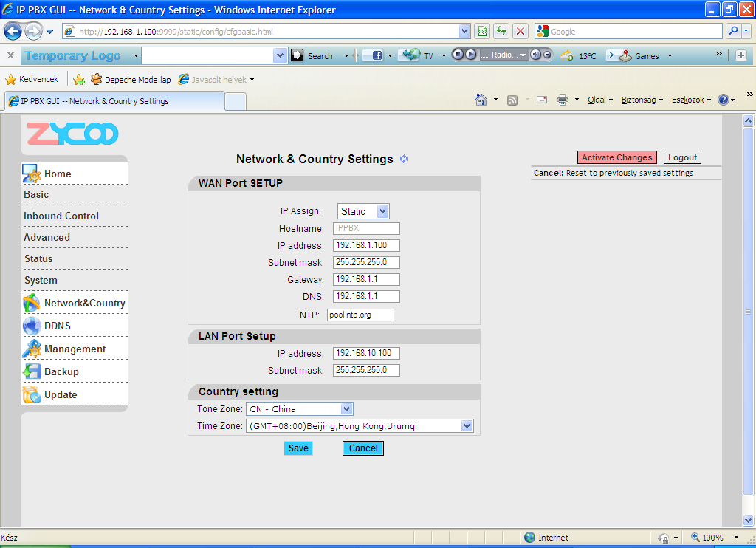Click the RSS feeds icon

coord(512,100)
